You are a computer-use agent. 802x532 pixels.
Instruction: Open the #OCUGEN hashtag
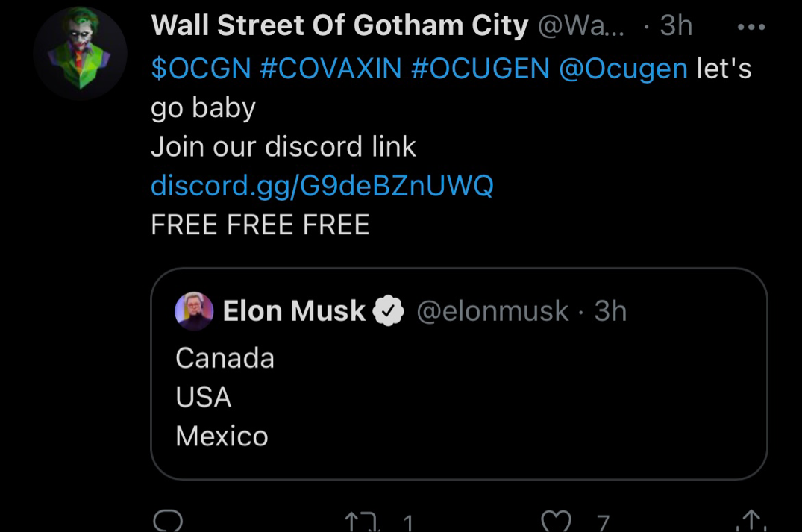(485, 68)
